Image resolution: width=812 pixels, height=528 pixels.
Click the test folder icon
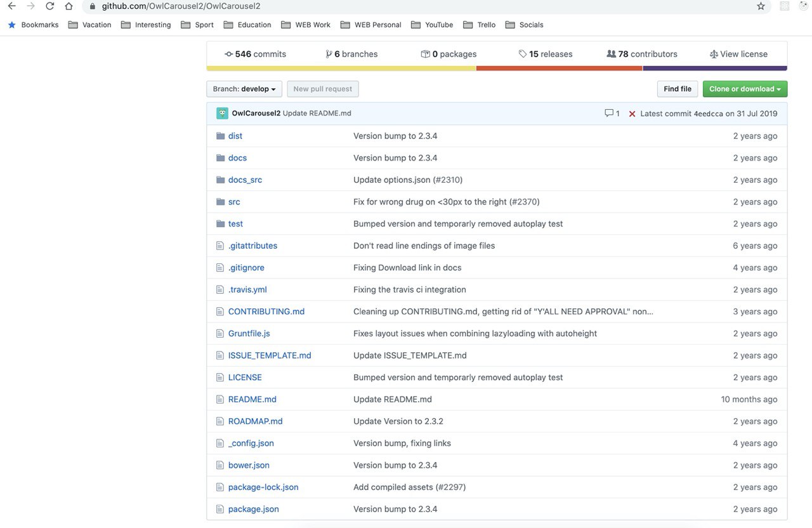(x=221, y=224)
